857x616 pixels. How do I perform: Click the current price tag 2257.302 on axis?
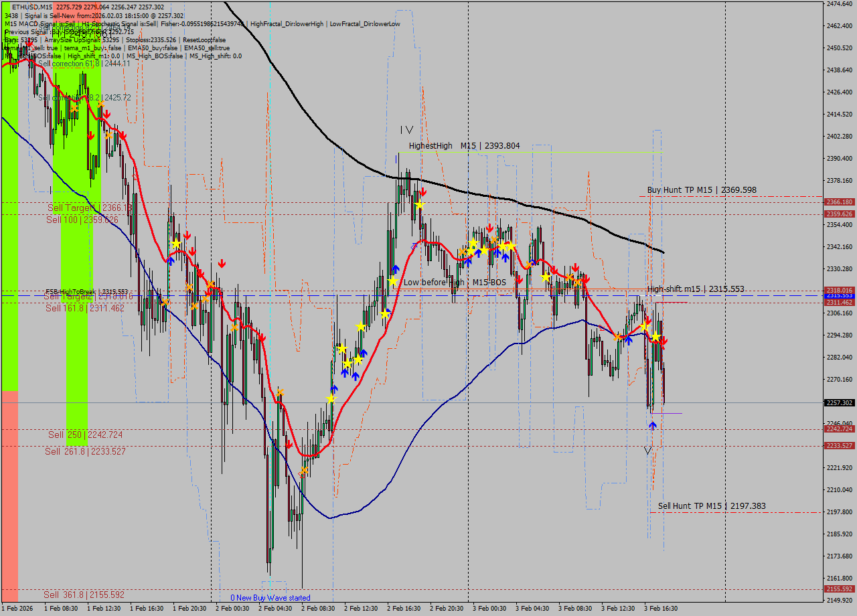839,403
